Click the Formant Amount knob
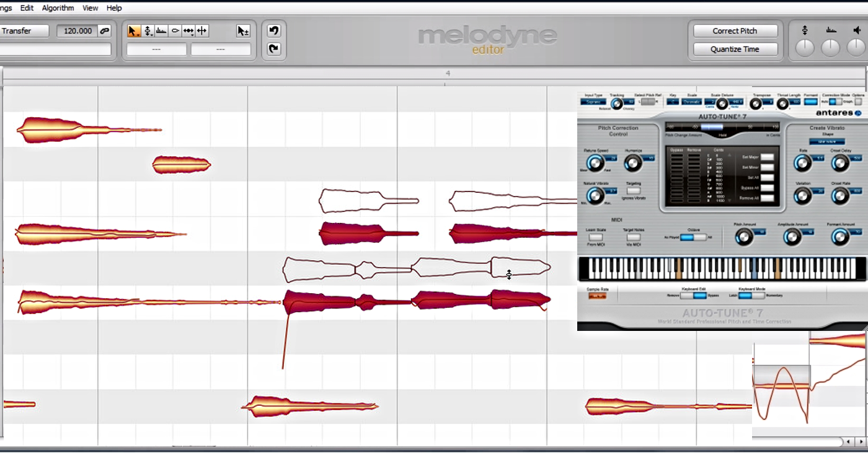This screenshot has height=453, width=868. pos(839,237)
